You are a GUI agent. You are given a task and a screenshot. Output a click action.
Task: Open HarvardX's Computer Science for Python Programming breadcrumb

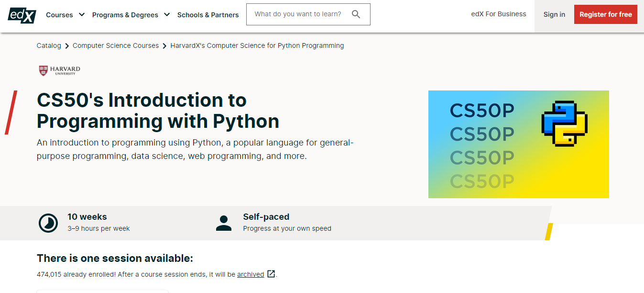click(257, 45)
